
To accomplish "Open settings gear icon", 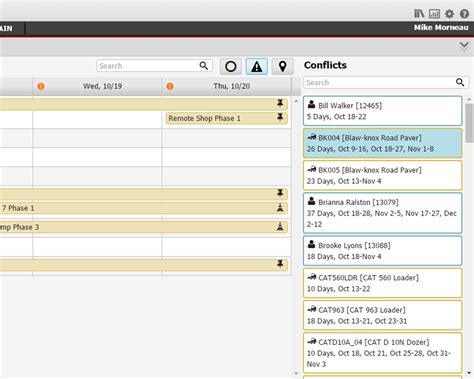I will (449, 14).
